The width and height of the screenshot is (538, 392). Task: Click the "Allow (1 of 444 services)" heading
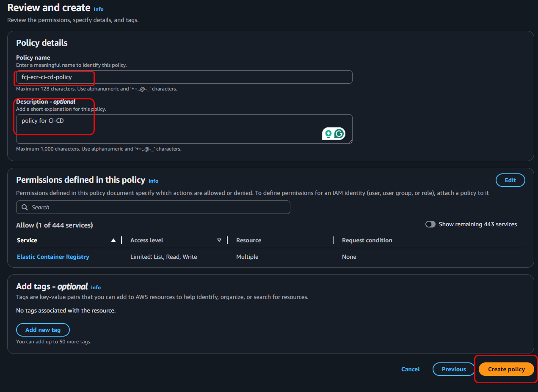[54, 225]
